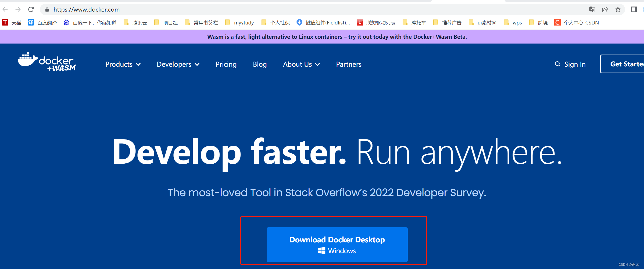Expand the About Us dropdown

[x=301, y=64]
